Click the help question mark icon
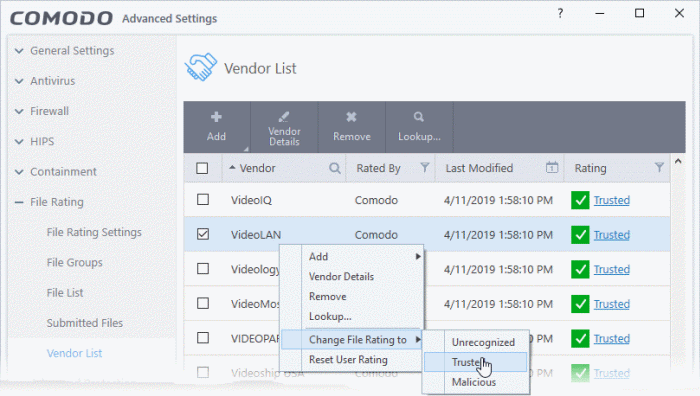Image resolution: width=700 pixels, height=396 pixels. (560, 13)
